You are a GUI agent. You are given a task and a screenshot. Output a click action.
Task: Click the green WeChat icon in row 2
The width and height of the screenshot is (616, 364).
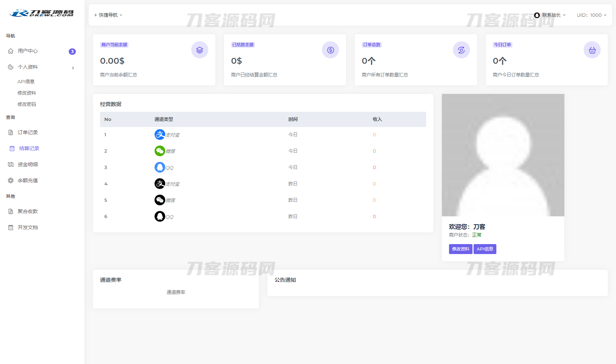pyautogui.click(x=160, y=151)
